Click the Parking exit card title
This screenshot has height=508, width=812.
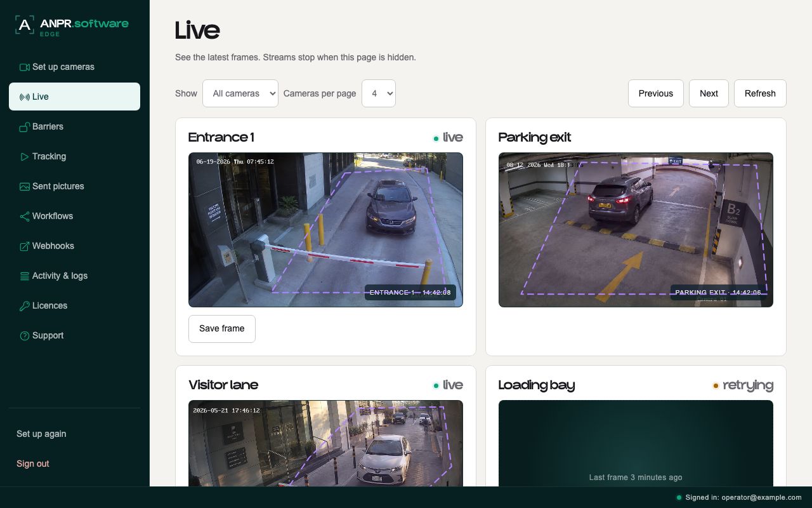(x=535, y=138)
